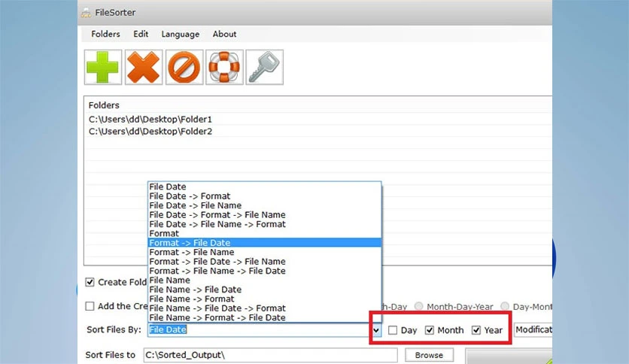Open the Modification date type dropdown
Viewport: 629px width, 364px height.
(x=533, y=330)
